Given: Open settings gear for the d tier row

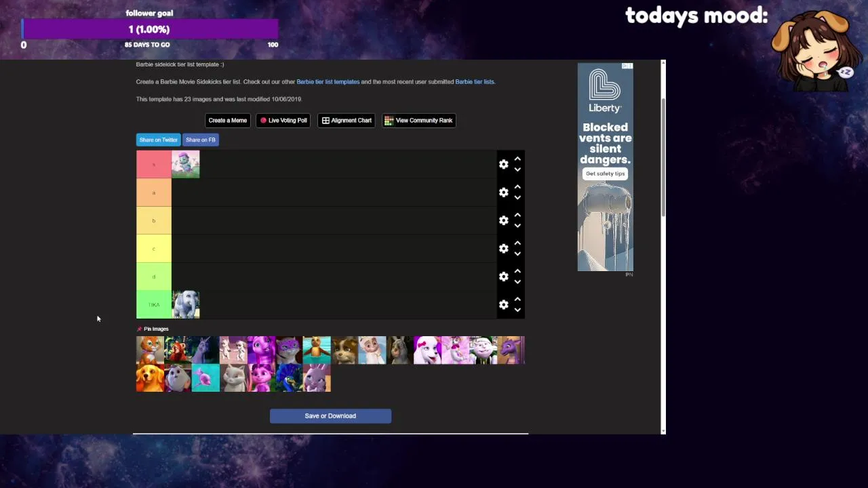Looking at the screenshot, I should pos(503,277).
